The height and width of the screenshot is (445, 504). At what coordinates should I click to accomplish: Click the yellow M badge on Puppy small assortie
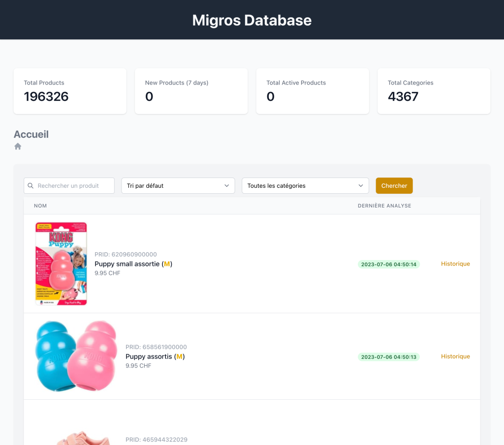[x=167, y=264]
